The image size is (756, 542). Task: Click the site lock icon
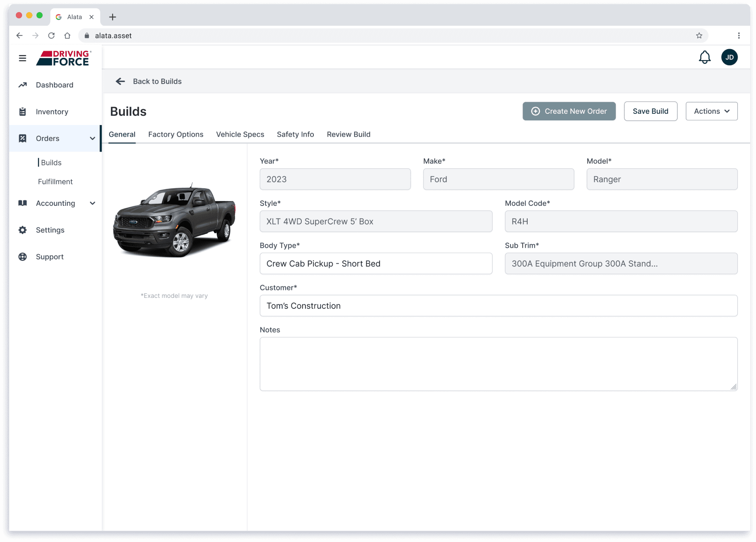[87, 35]
